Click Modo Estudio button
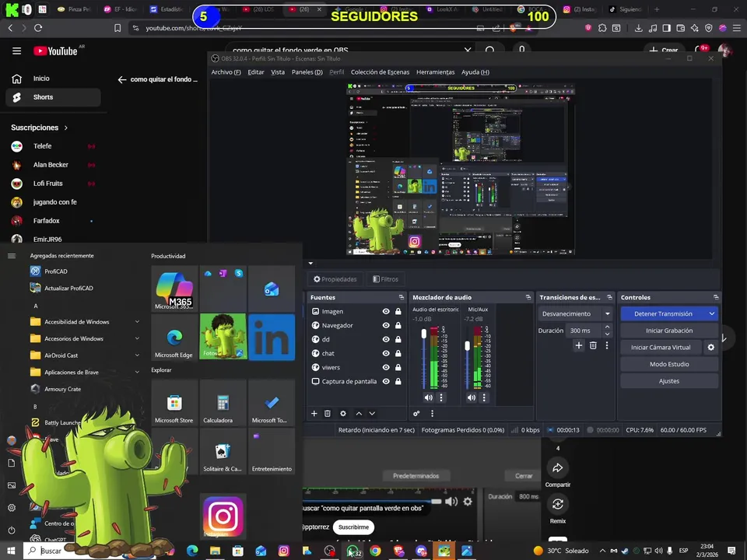Image resolution: width=747 pixels, height=560 pixels. coord(669,364)
